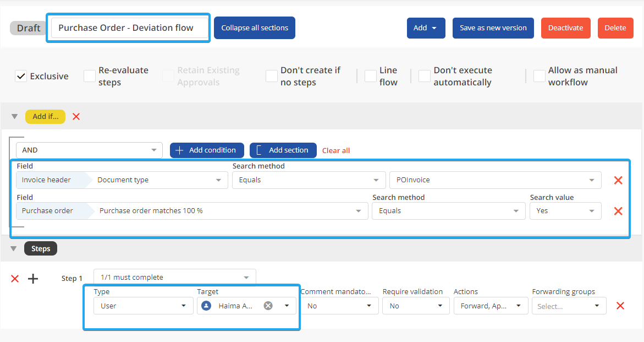The image size is (644, 342).
Task: Delete Step 1 using the left red X
Action: (15, 279)
